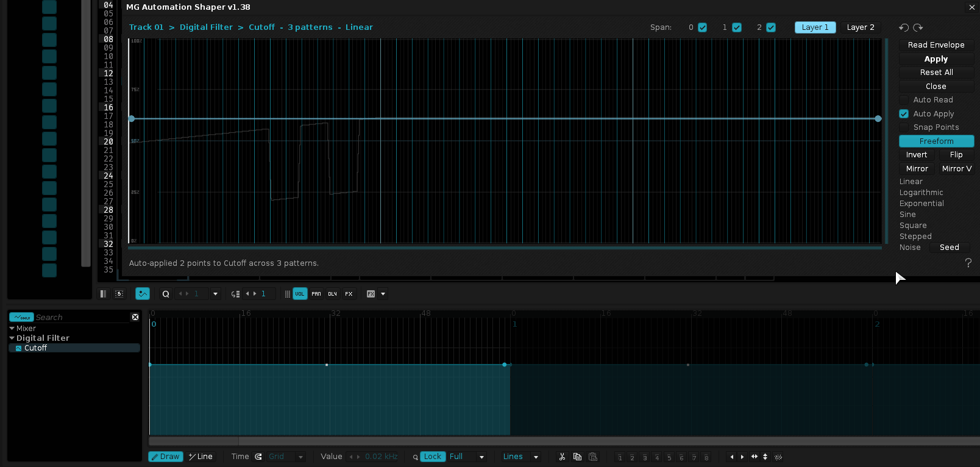Click the Reset All button
Screen dimensions: 980x467
pyautogui.click(x=936, y=73)
